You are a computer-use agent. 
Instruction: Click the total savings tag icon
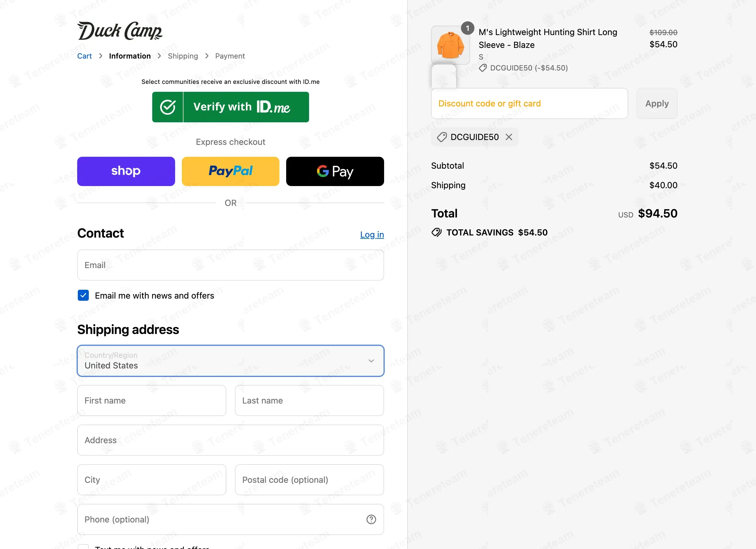pyautogui.click(x=436, y=232)
